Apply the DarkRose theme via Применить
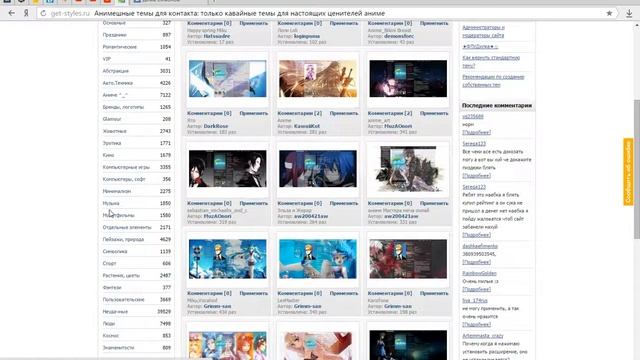 (253, 113)
